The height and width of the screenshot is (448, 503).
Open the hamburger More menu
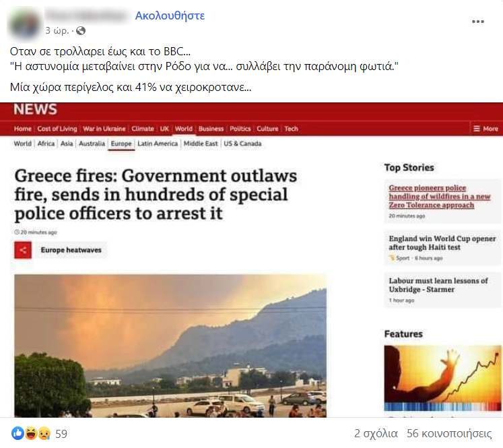[485, 129]
